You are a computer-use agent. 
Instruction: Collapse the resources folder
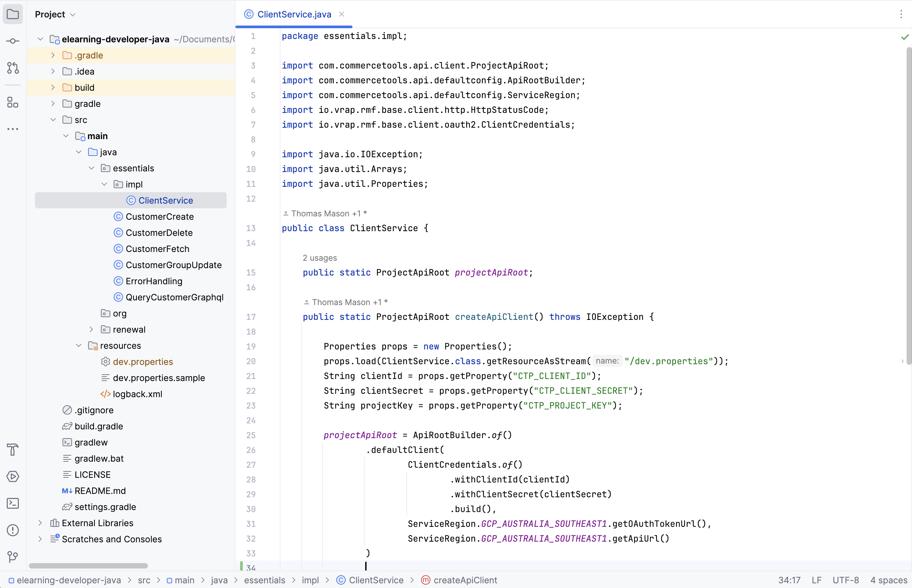[x=79, y=345]
